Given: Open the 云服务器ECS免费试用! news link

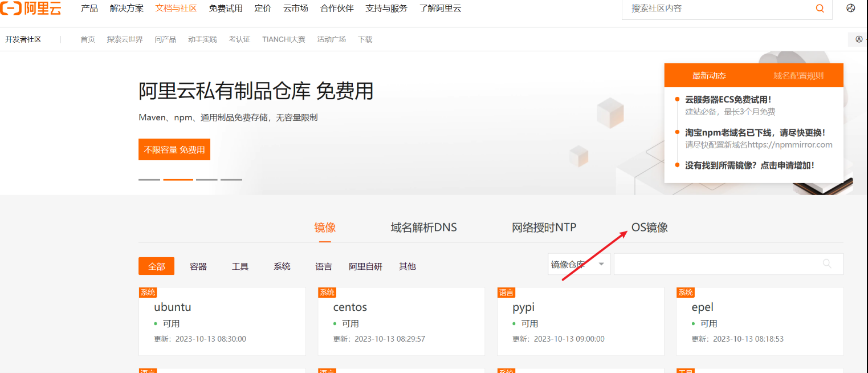Looking at the screenshot, I should click(x=728, y=100).
